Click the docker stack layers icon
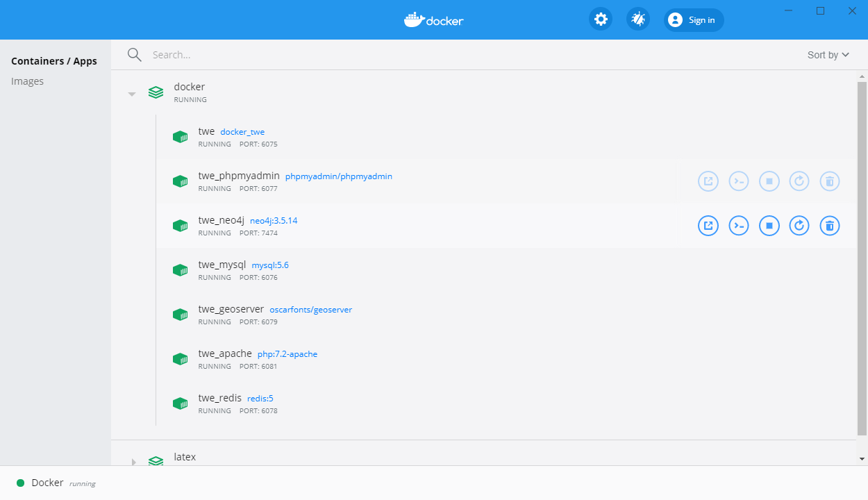 156,92
